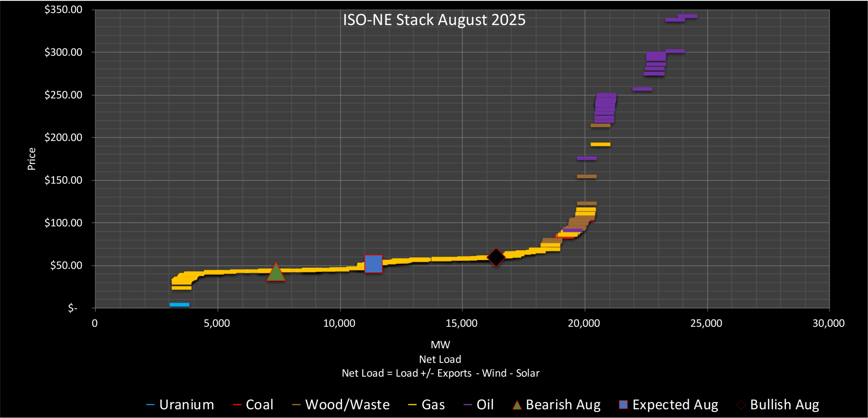Click the 15,000 MW axis label
The width and height of the screenshot is (868, 418).
pos(461,323)
